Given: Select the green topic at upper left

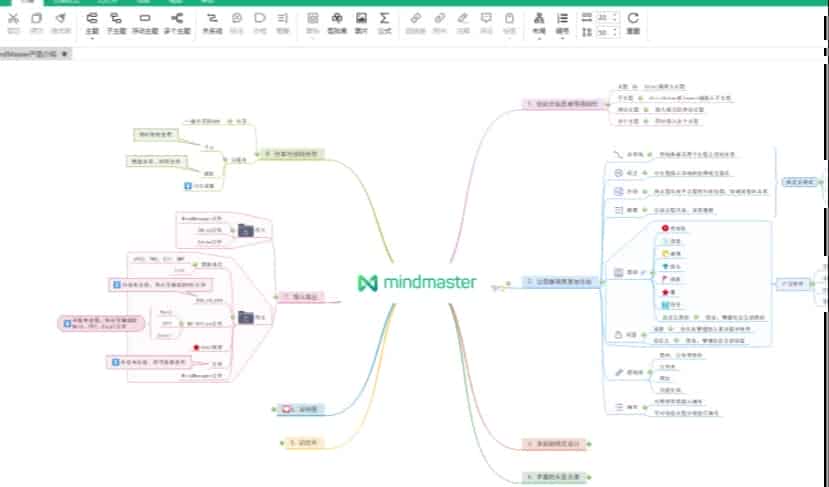Looking at the screenshot, I should [292, 154].
